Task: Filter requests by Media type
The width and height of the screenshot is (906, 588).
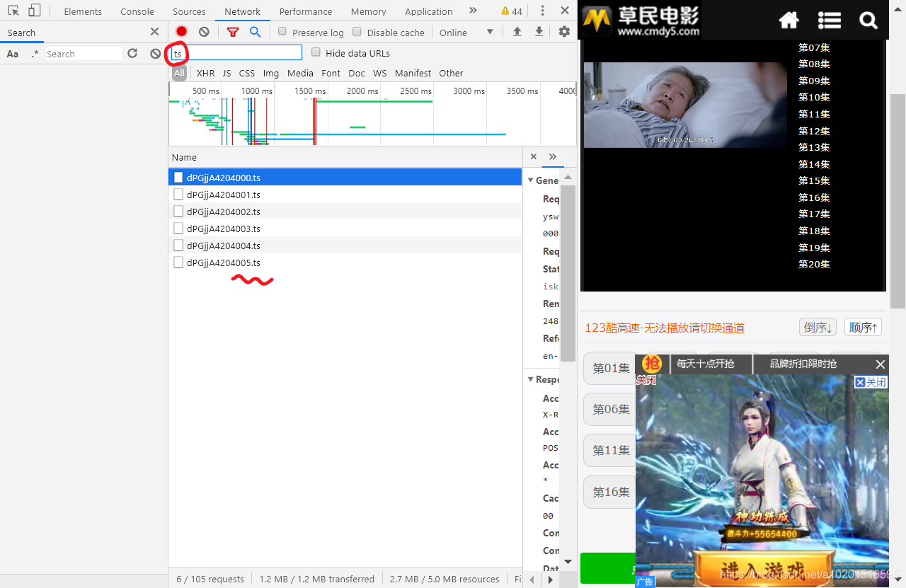Action: [x=300, y=73]
